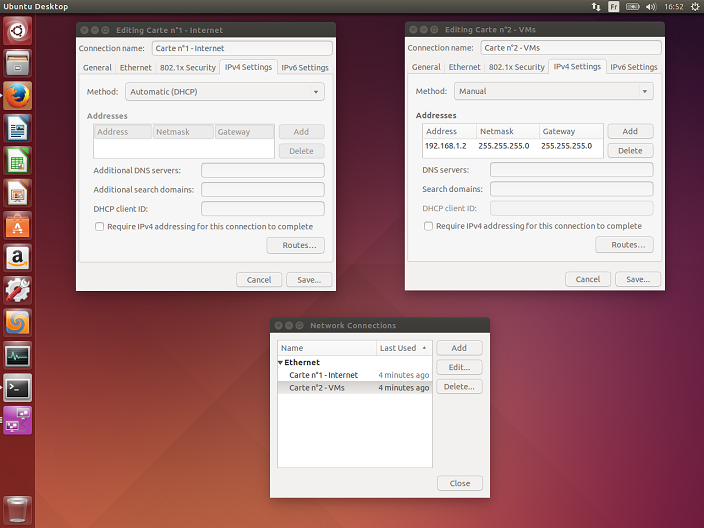This screenshot has height=528, width=704.
Task: Open the 16:52 clock indicator
Action: tap(673, 7)
